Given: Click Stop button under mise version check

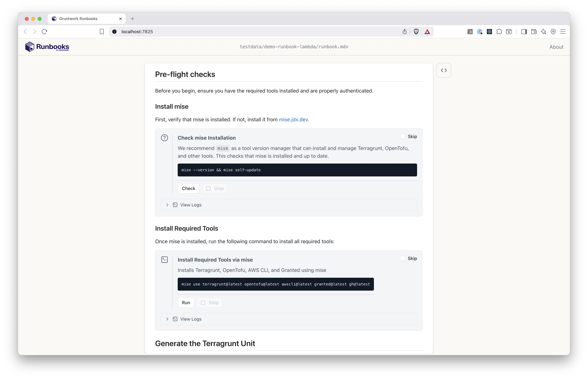Looking at the screenshot, I should 215,189.
